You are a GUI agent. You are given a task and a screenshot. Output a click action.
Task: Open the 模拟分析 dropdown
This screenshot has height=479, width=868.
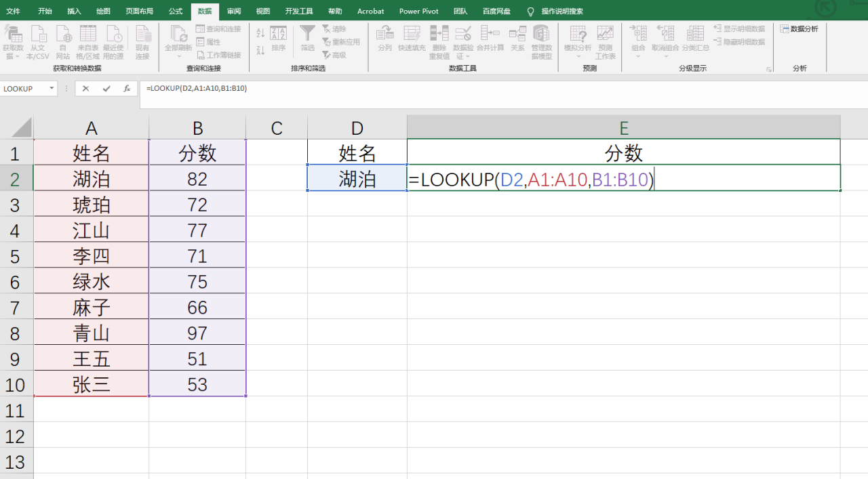pyautogui.click(x=578, y=42)
